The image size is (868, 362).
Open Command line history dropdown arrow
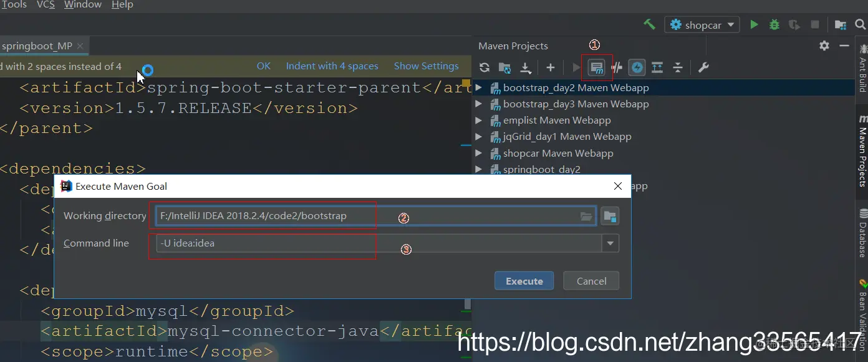[610, 243]
